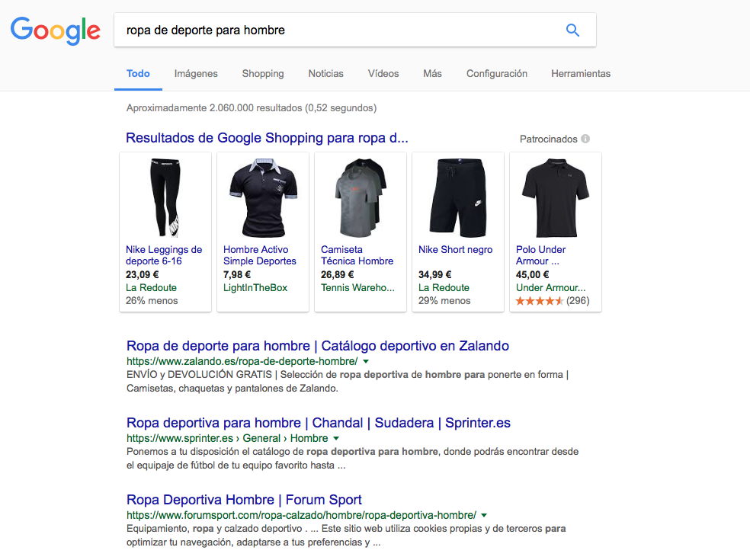
Task: Click the Patrocinados label
Action: (x=549, y=139)
